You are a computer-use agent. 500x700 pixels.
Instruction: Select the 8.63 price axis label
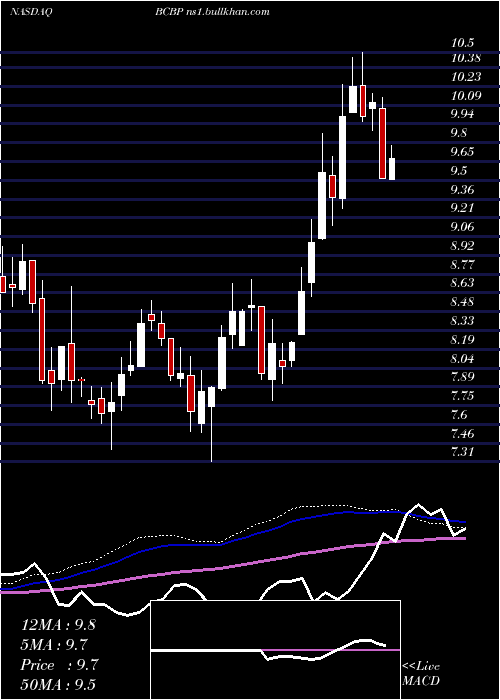[462, 283]
